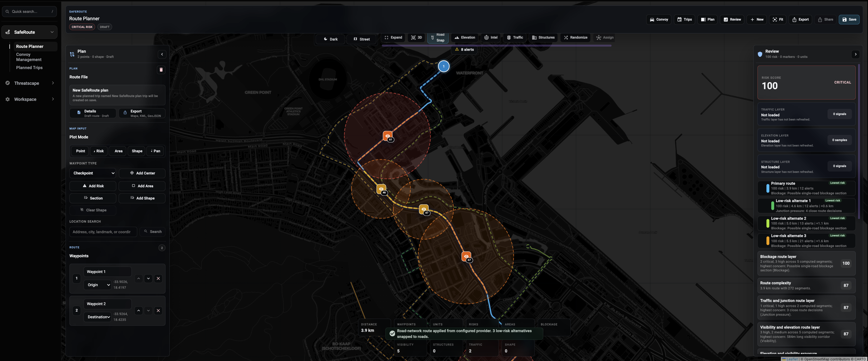Save the route plan
This screenshot has width=868, height=361.
click(x=849, y=20)
